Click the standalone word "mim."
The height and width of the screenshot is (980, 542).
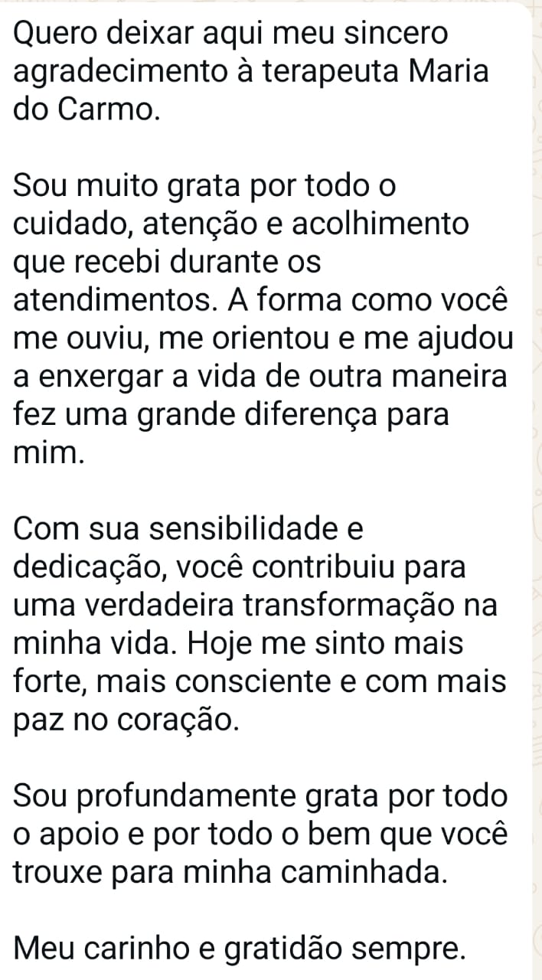46,454
